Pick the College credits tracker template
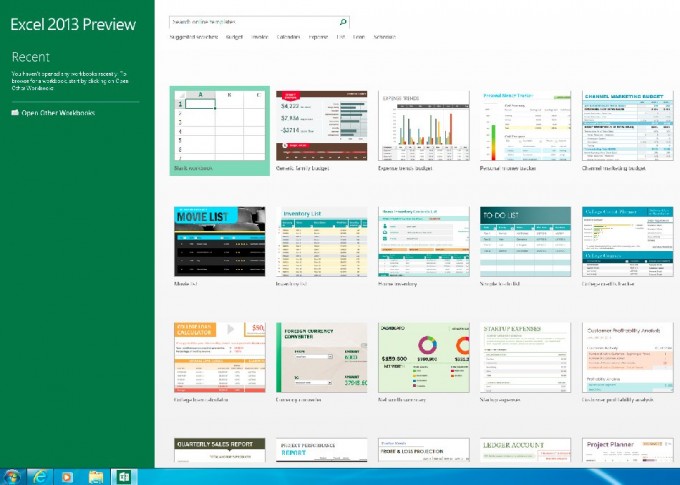The height and width of the screenshot is (485, 680). click(x=628, y=246)
